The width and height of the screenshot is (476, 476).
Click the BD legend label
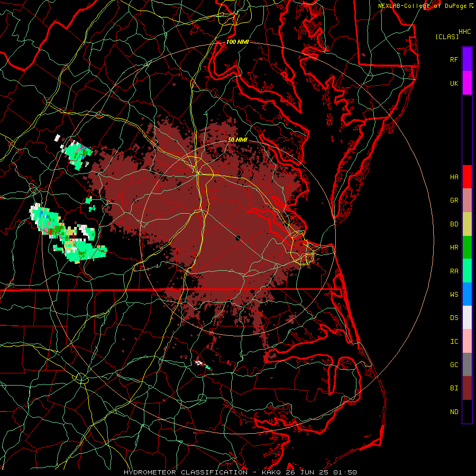[x=454, y=224]
